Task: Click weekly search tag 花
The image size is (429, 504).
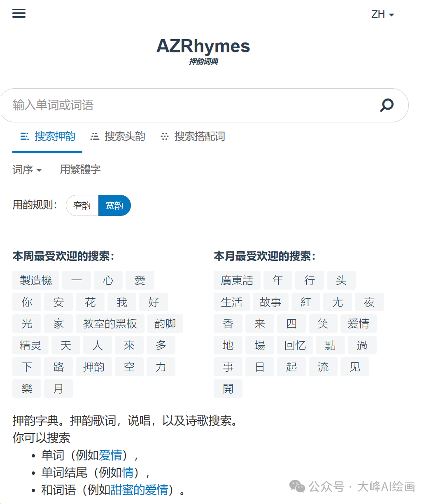Action: click(x=90, y=302)
